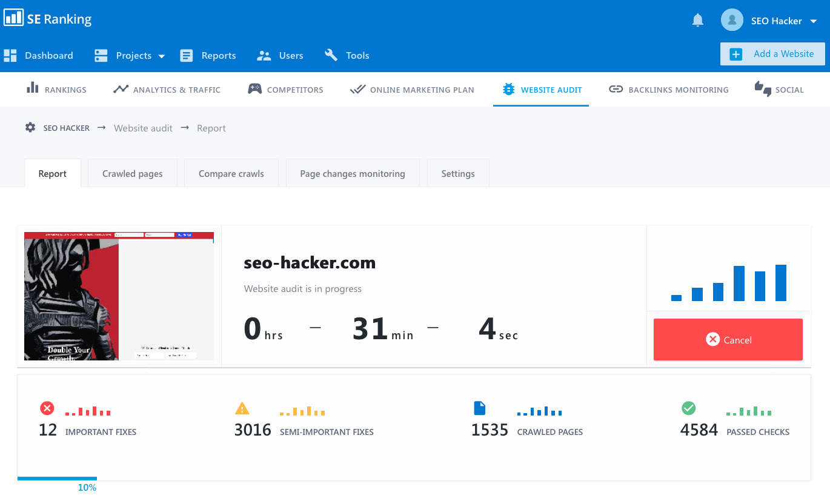This screenshot has height=504, width=830.
Task: Click the Crawled Pages document icon
Action: [x=479, y=408]
